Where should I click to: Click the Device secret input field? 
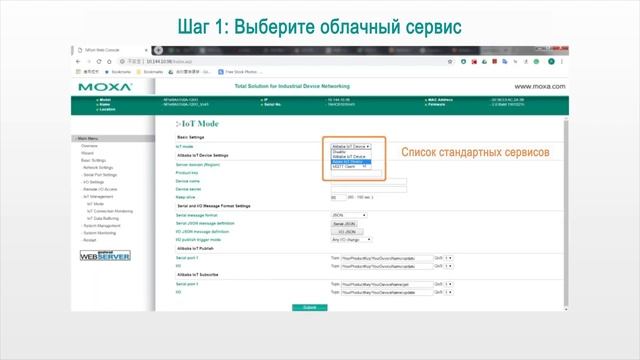point(369,189)
